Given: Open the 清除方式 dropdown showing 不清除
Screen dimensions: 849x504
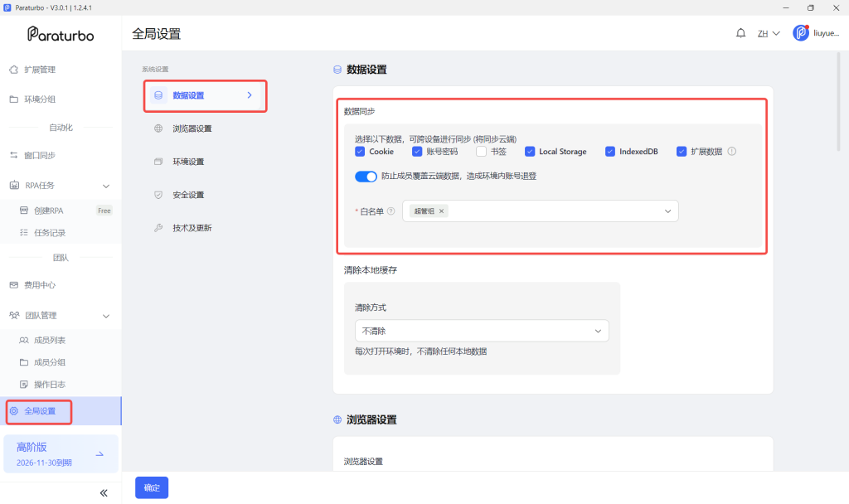Looking at the screenshot, I should [482, 331].
